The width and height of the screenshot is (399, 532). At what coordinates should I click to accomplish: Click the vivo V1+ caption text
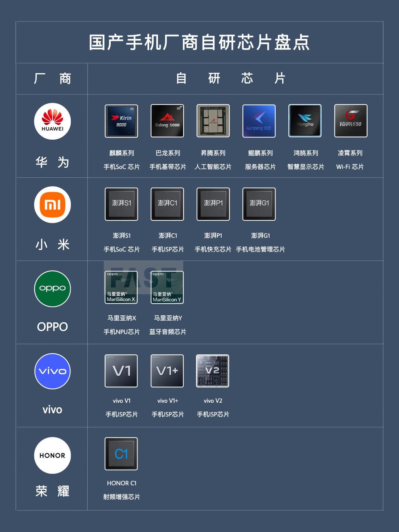coord(168,401)
